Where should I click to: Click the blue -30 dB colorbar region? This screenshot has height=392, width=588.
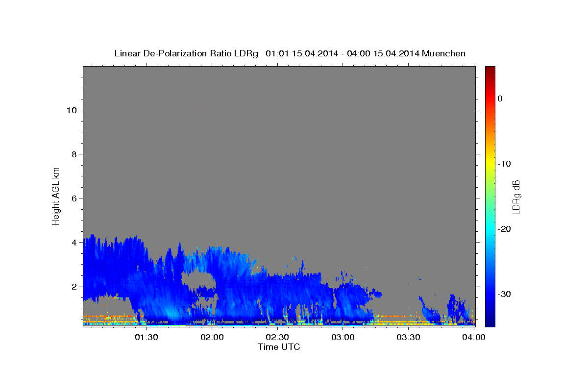click(490, 294)
